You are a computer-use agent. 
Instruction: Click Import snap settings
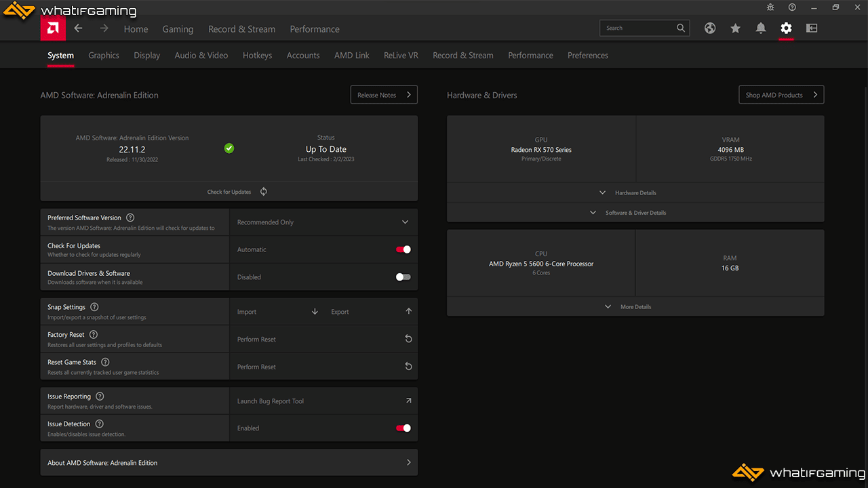[x=247, y=312]
